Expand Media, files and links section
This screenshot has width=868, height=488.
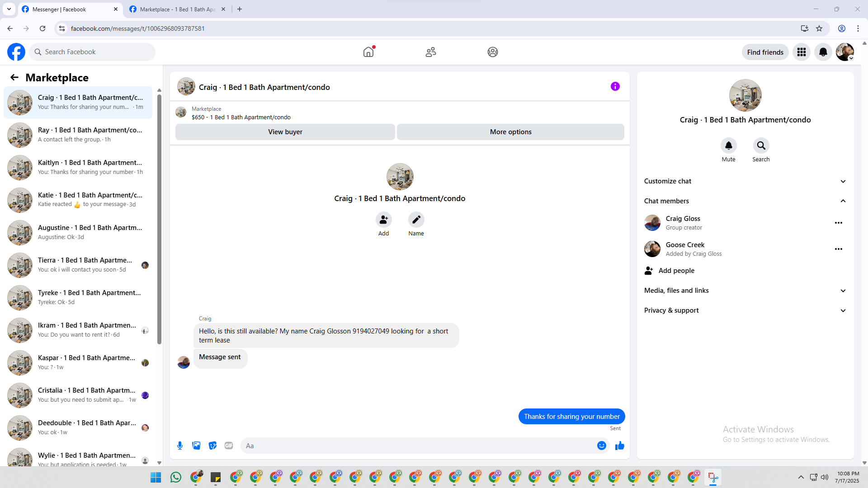(x=745, y=291)
